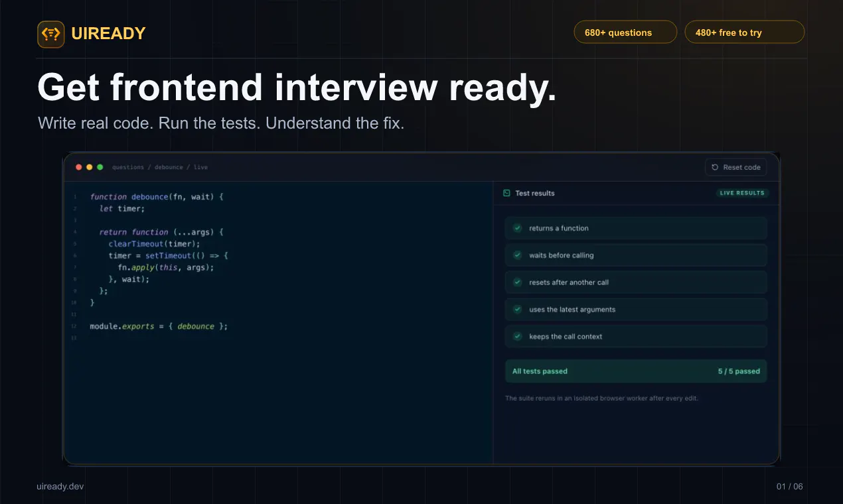Click code line 'timer = setTimeout(() => {'
The image size is (843, 504).
(x=169, y=255)
